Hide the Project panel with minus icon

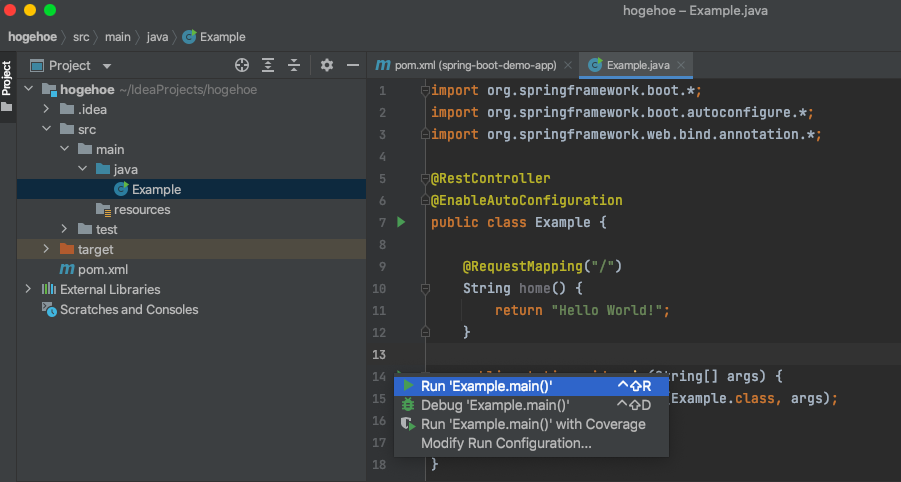coord(353,65)
